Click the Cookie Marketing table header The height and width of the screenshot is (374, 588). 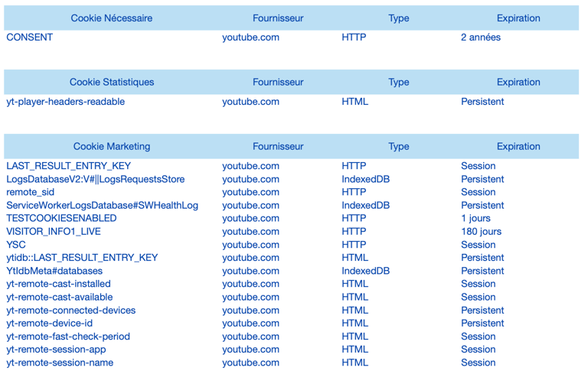(112, 146)
